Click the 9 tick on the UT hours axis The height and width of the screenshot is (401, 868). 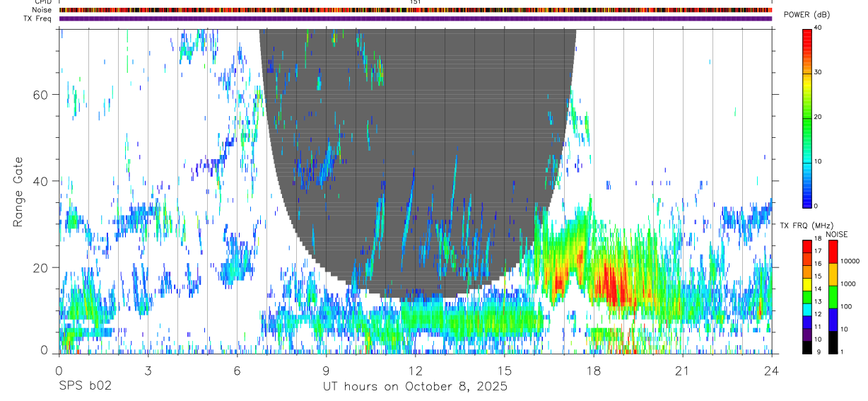(326, 371)
